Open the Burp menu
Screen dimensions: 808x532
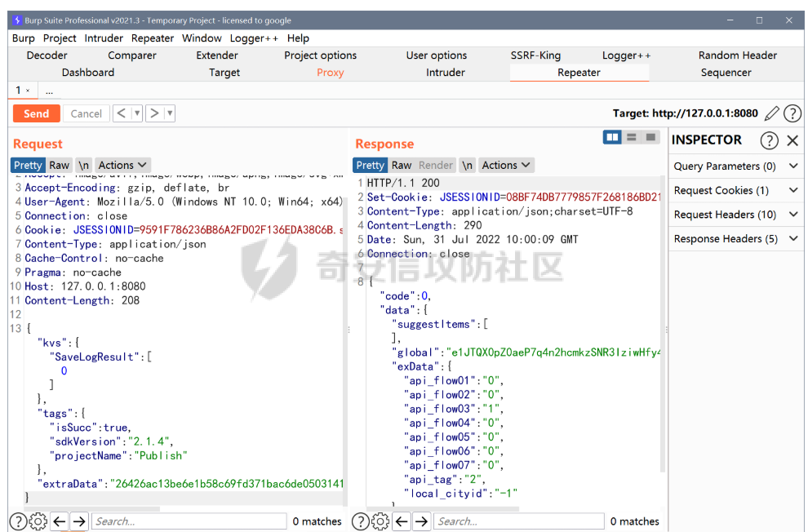click(x=23, y=38)
